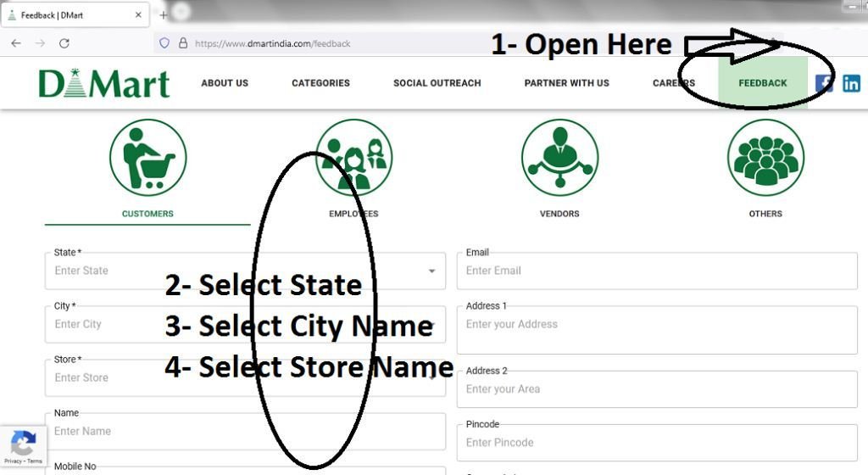Click the Enter Name input field

245,431
